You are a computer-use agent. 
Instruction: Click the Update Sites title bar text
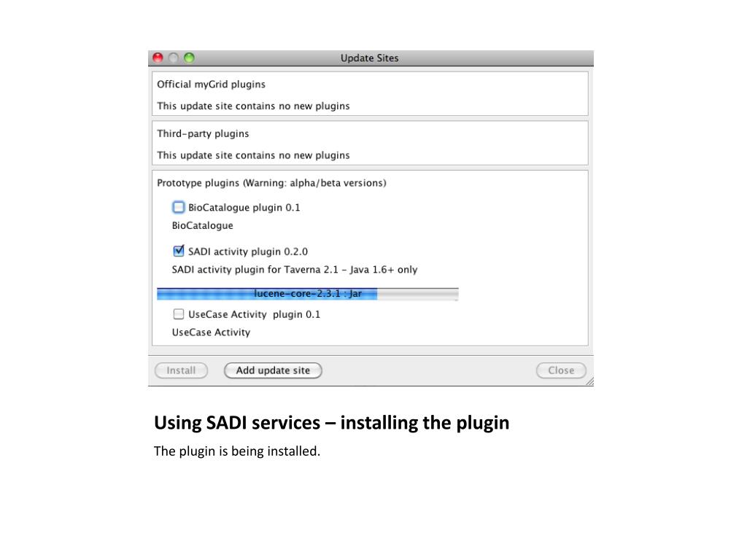(369, 58)
